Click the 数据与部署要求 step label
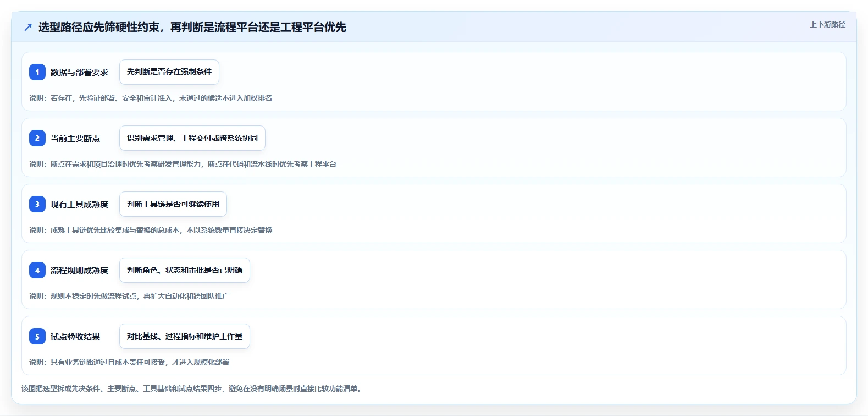868x416 pixels. tap(79, 72)
